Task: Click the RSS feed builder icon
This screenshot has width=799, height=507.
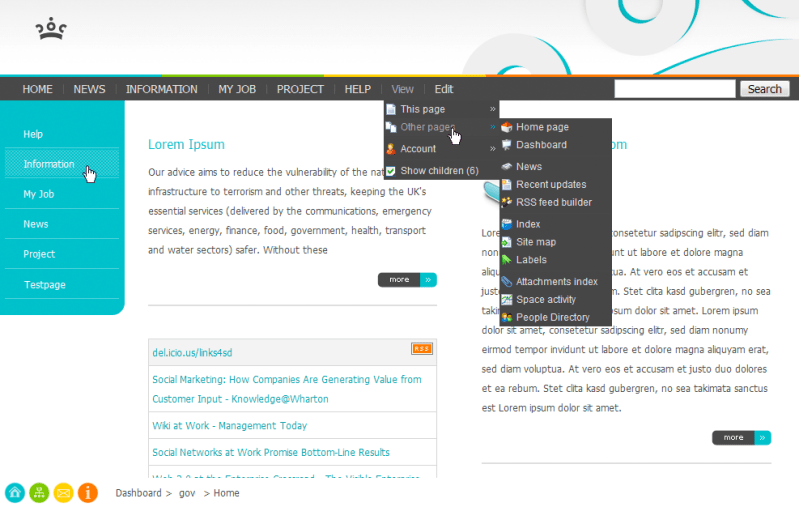Action: pos(507,202)
